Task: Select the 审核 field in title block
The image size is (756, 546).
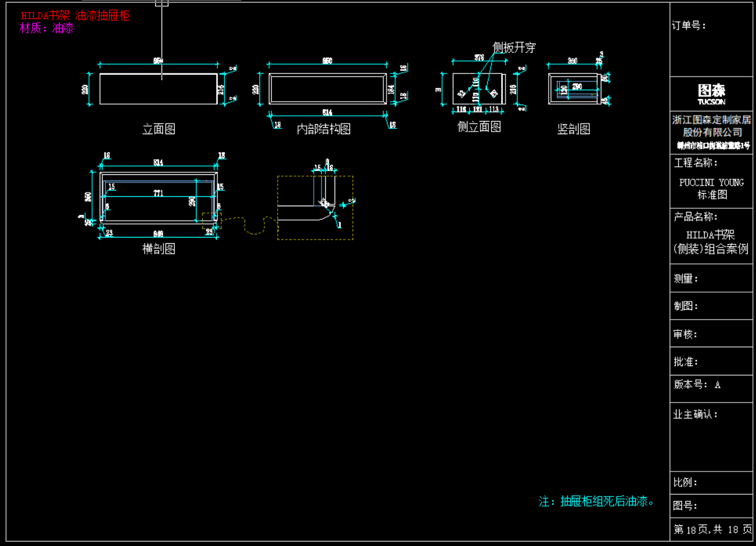Action: click(x=686, y=334)
